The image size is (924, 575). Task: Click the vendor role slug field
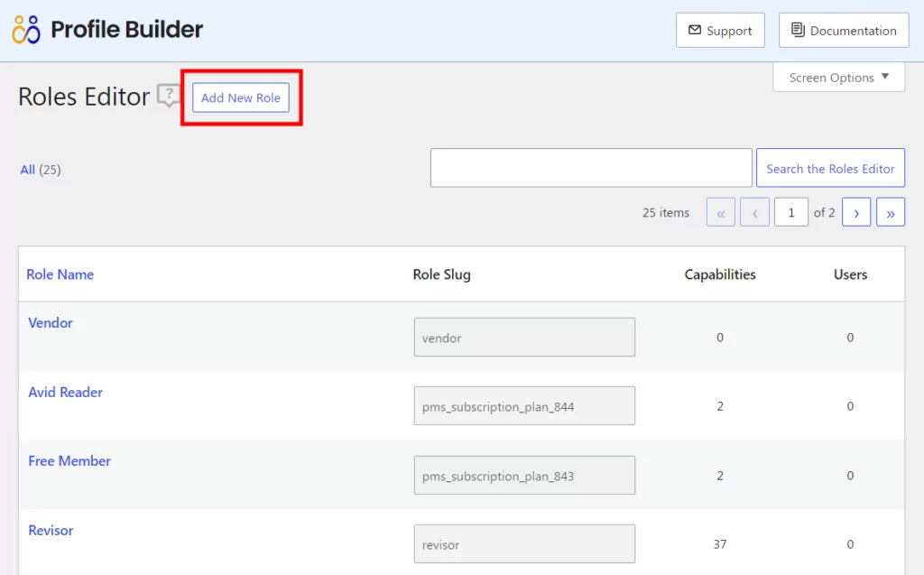pyautogui.click(x=524, y=338)
